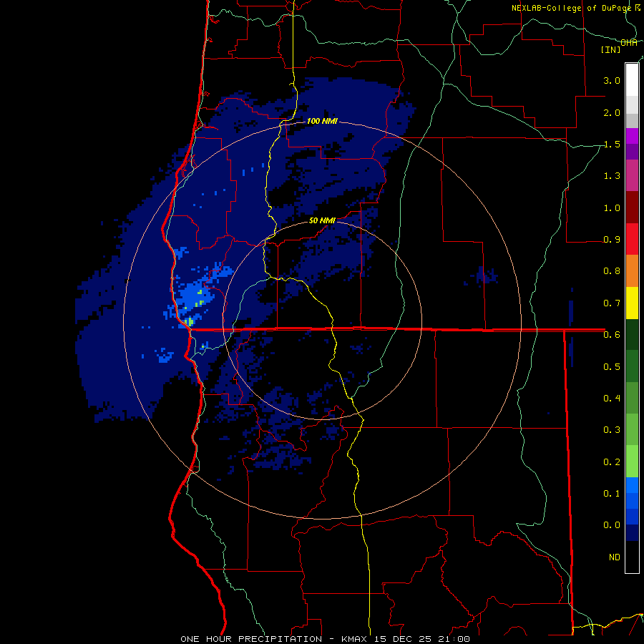
Task: Click the 0.6 legend value
Action: (x=612, y=335)
